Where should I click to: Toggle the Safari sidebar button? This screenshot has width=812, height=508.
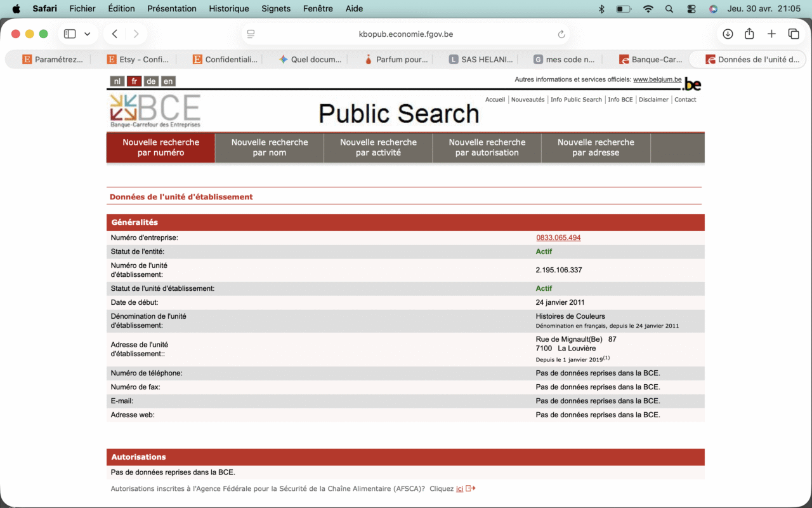click(x=70, y=34)
